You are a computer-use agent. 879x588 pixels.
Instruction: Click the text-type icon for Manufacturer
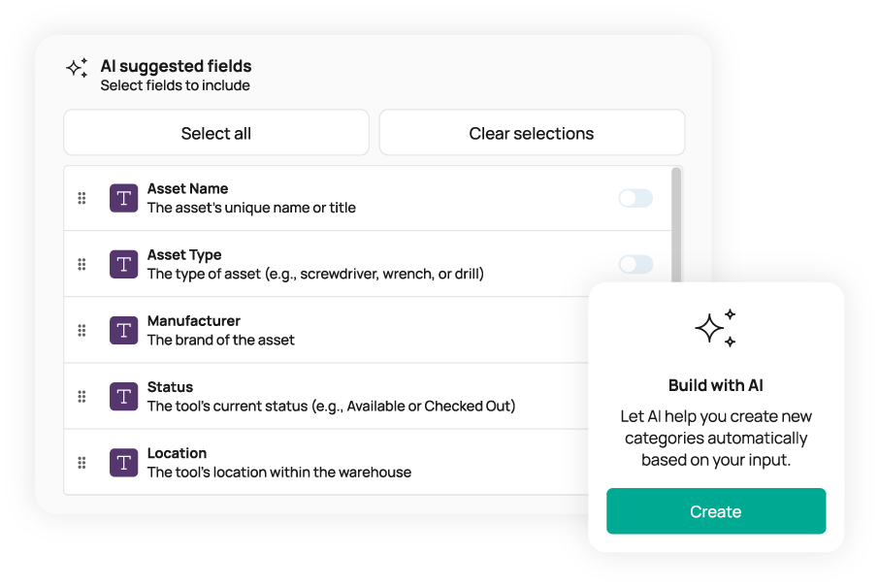123,330
